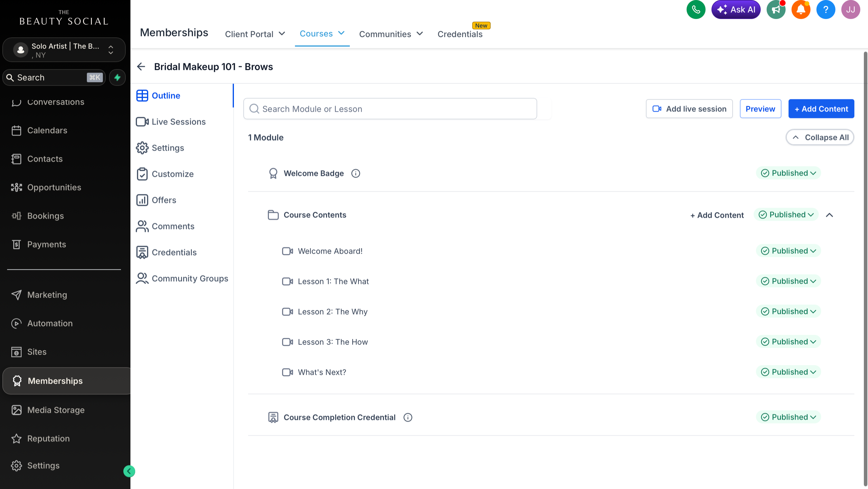This screenshot has height=489, width=868.
Task: Click the green phone dialer icon
Action: coord(696,9)
